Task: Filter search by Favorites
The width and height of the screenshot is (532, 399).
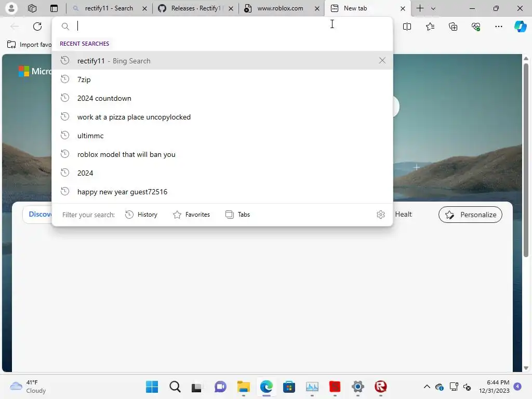Action: pos(191,215)
